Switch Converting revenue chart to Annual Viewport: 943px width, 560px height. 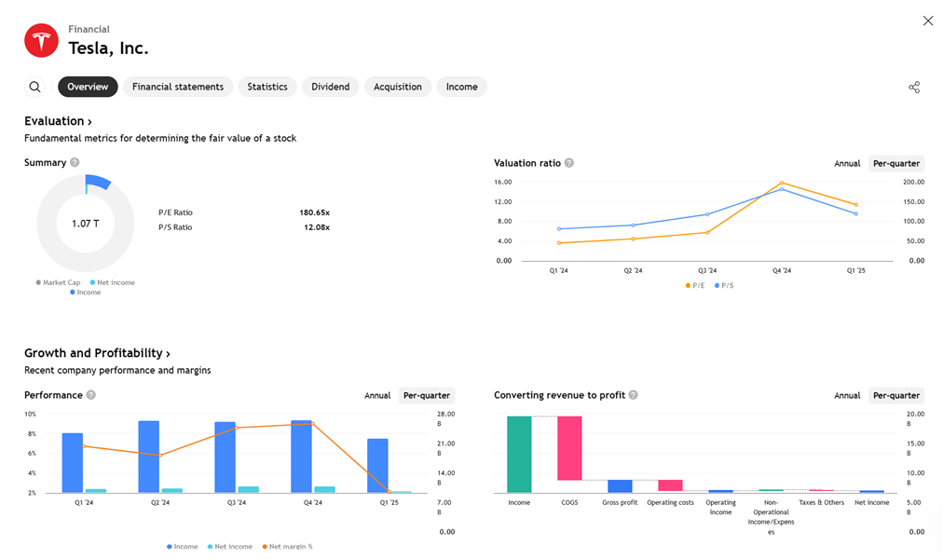847,396
